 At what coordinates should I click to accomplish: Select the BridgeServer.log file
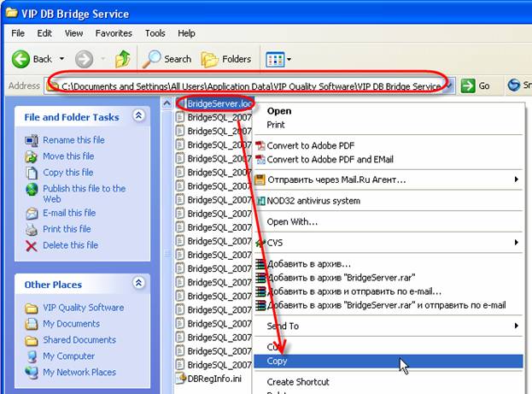[x=219, y=104]
